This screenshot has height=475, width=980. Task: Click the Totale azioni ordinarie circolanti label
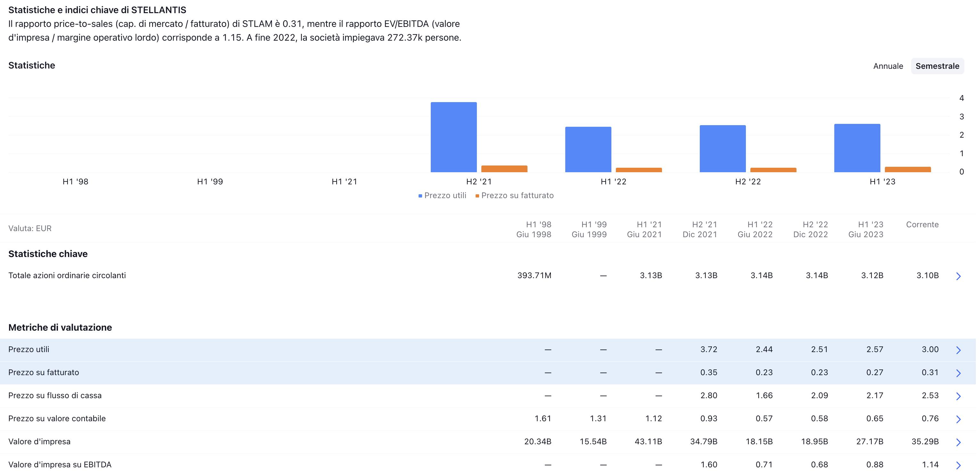pyautogui.click(x=67, y=275)
